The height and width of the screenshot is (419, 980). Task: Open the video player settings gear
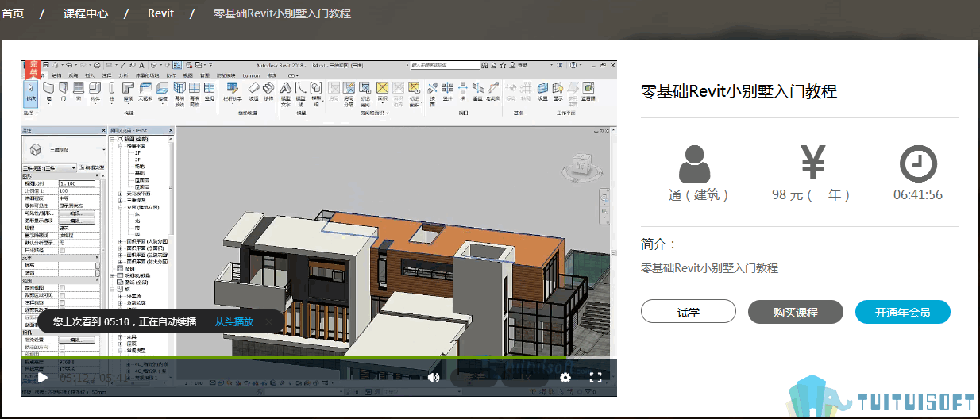tap(565, 378)
